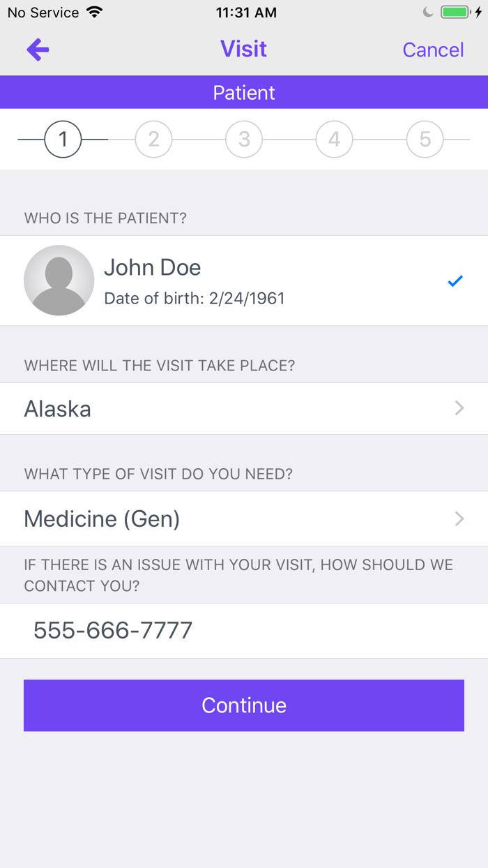The image size is (488, 868).
Task: Tap the purple back arrow
Action: tap(38, 49)
